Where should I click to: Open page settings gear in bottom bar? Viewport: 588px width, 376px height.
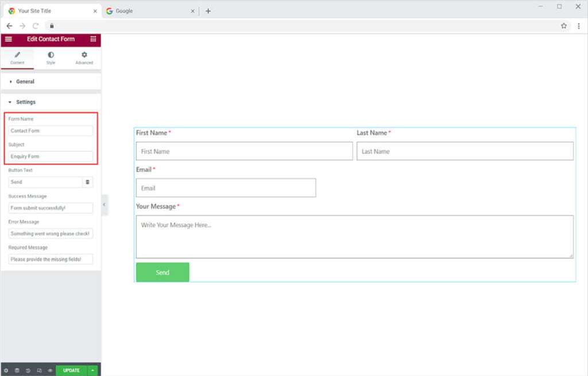click(6, 370)
